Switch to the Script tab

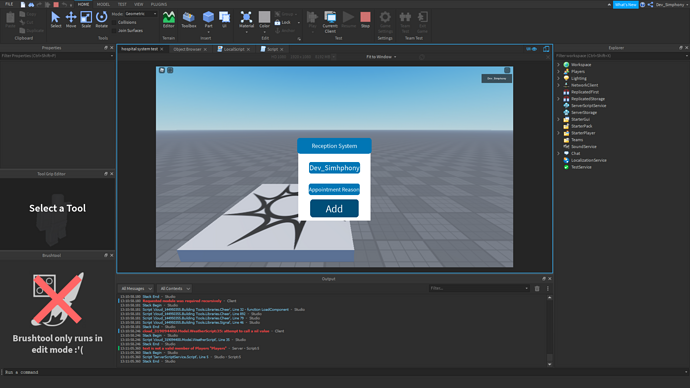click(x=272, y=49)
